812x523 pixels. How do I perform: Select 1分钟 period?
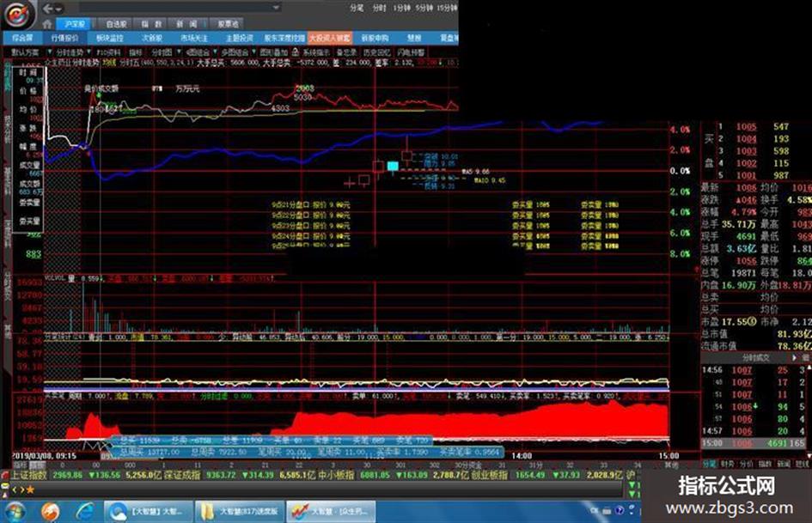[x=401, y=8]
